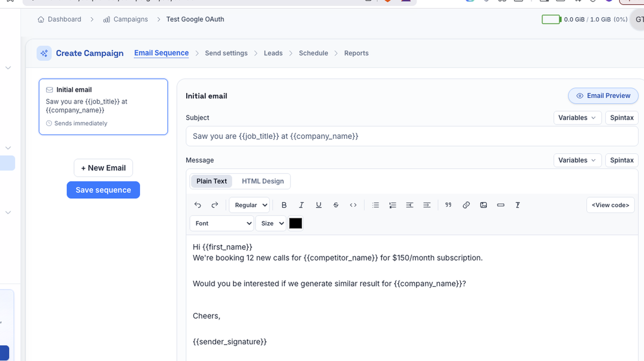The width and height of the screenshot is (644, 361).
Task: Insert an image into the email body
Action: tap(484, 205)
